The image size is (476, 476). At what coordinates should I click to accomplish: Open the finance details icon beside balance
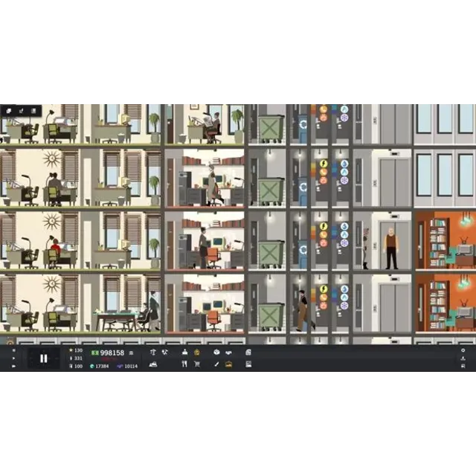click(131, 353)
